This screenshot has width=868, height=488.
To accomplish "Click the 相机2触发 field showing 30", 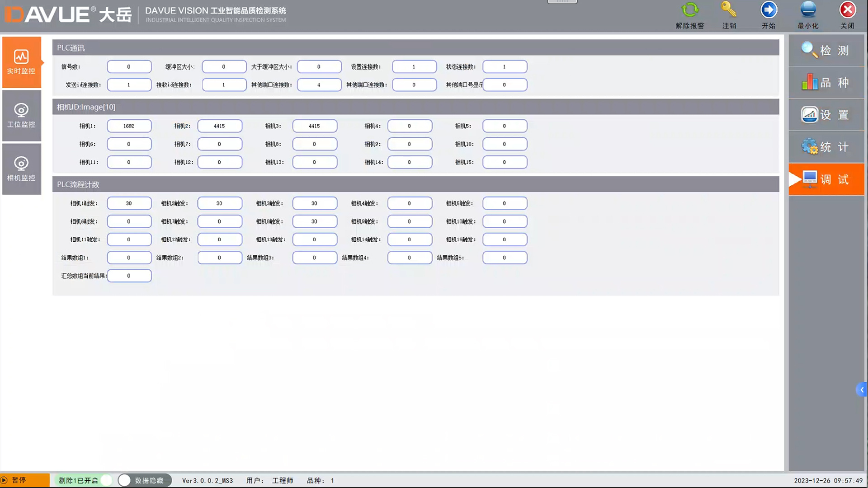I will click(x=220, y=203).
